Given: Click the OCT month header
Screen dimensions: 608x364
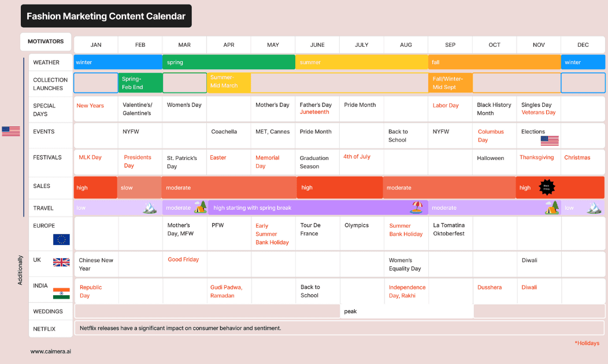Looking at the screenshot, I should (x=494, y=45).
